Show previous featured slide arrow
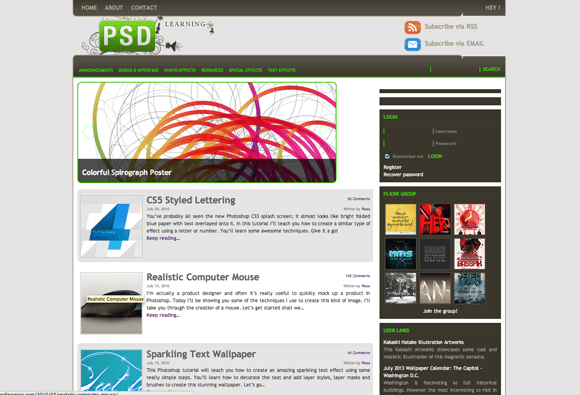Viewport: 580px width, 395px height. (x=88, y=132)
